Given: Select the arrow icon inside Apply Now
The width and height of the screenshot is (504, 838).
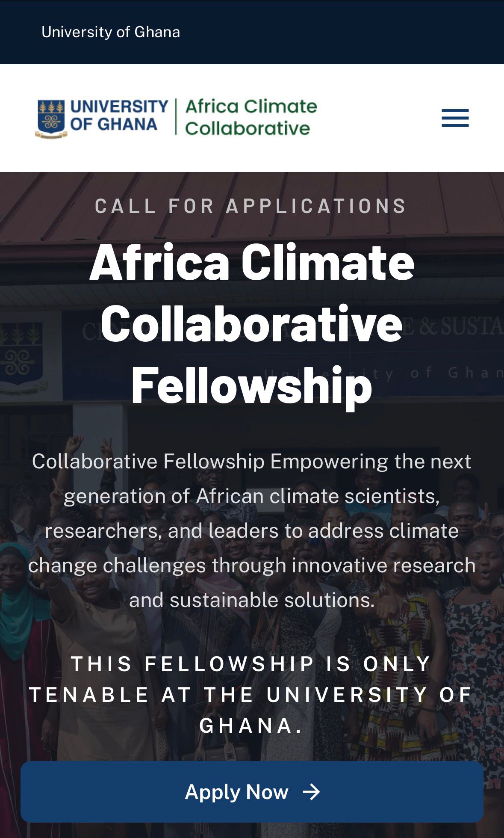Looking at the screenshot, I should point(312,792).
